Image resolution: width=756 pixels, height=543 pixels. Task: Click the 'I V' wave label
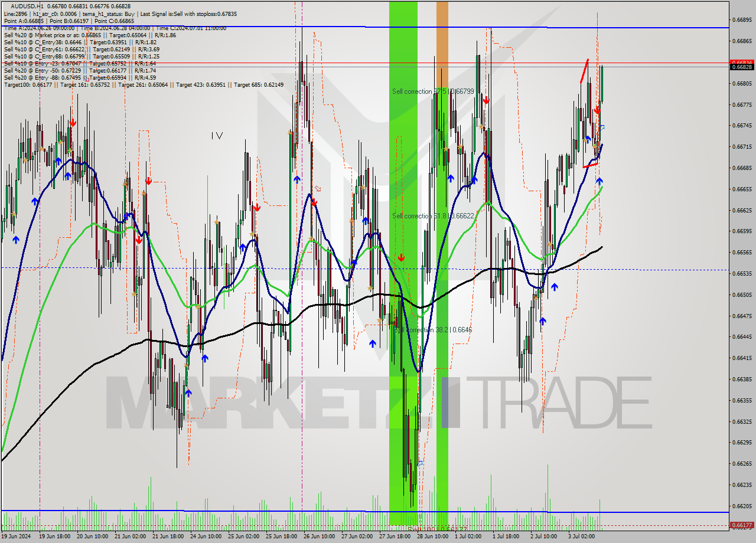[x=217, y=136]
